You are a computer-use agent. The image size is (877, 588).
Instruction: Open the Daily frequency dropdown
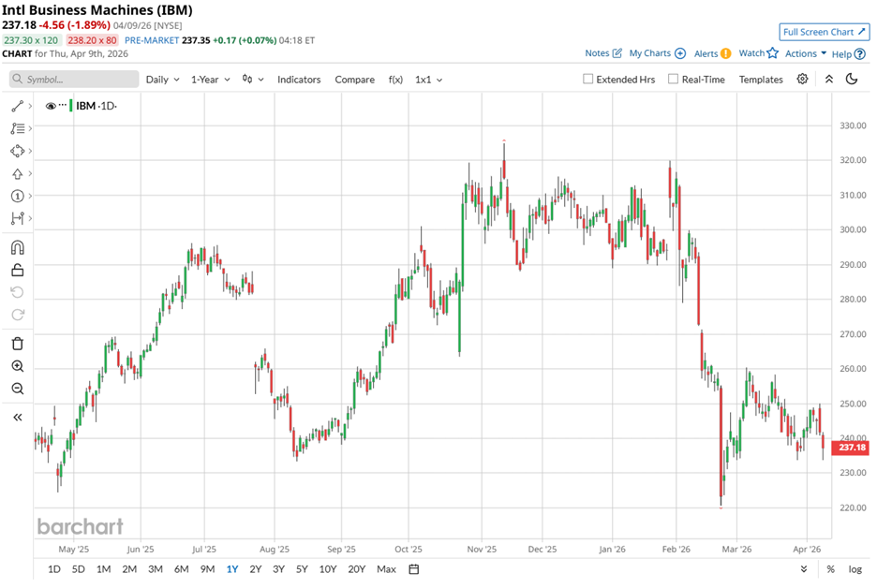[x=162, y=80]
